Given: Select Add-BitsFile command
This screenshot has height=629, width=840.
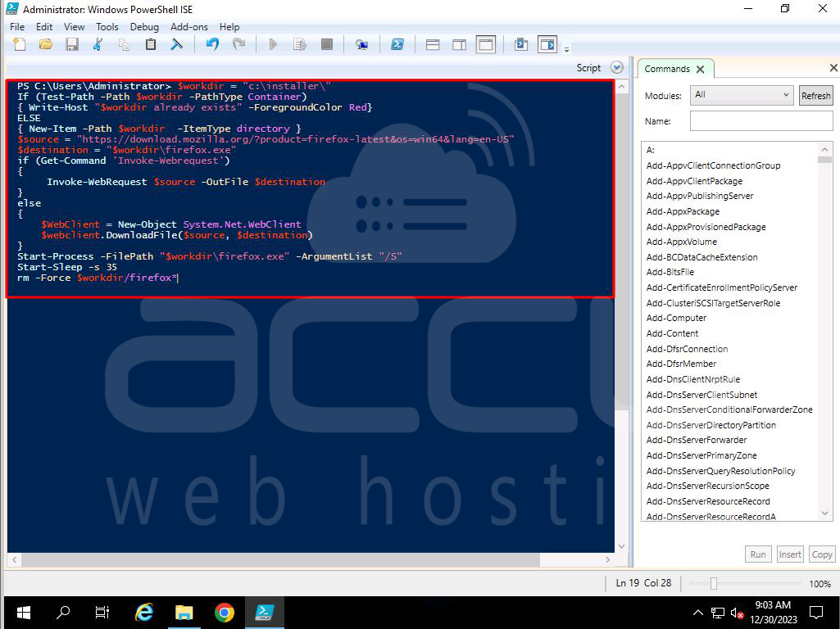Looking at the screenshot, I should click(670, 272).
